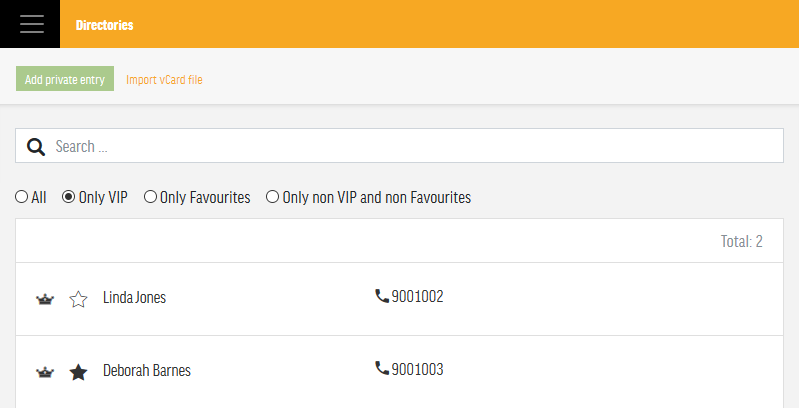Click the Directories header title
This screenshot has height=408, width=799.
tap(104, 25)
